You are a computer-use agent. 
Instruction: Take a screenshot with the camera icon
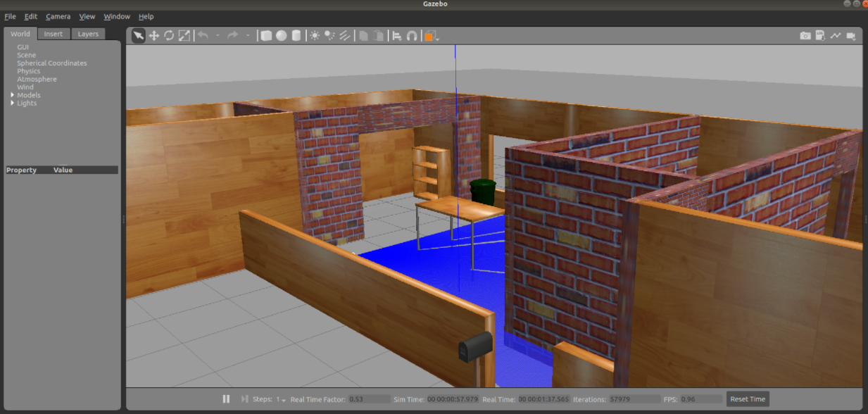(805, 36)
